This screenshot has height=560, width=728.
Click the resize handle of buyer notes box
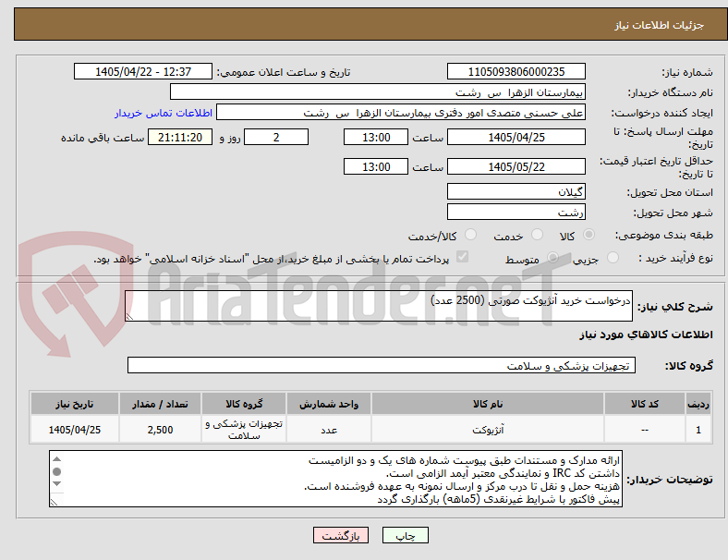point(55,502)
